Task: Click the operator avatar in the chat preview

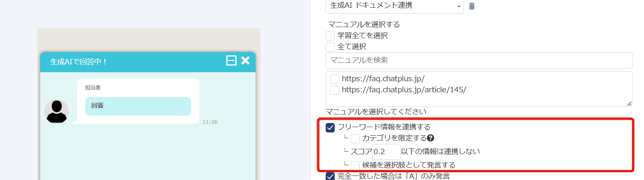Action: (x=57, y=111)
